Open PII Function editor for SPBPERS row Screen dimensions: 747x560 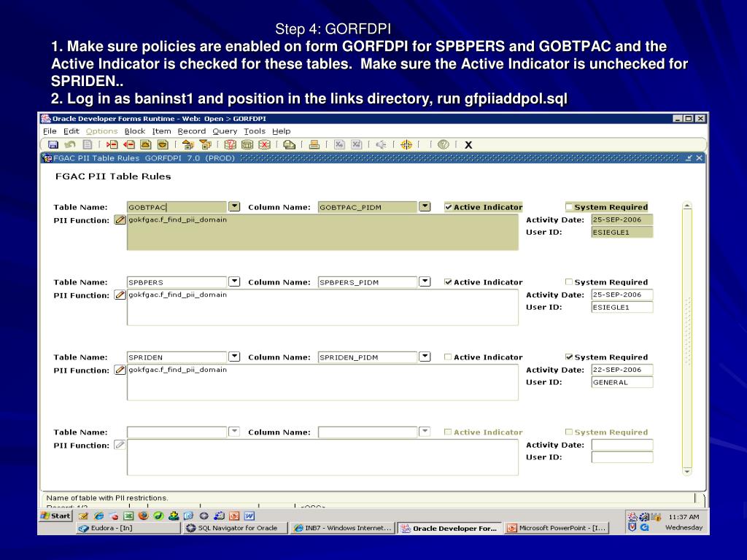(120, 295)
